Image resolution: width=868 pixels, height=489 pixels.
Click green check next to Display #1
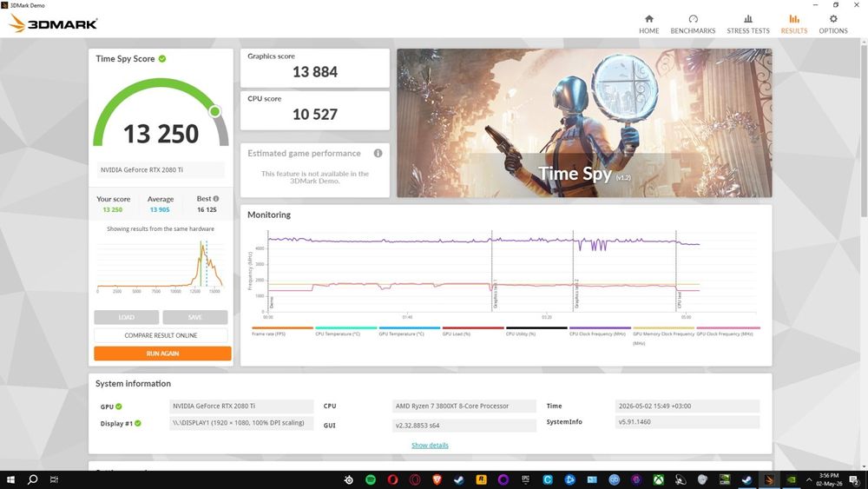coord(138,423)
